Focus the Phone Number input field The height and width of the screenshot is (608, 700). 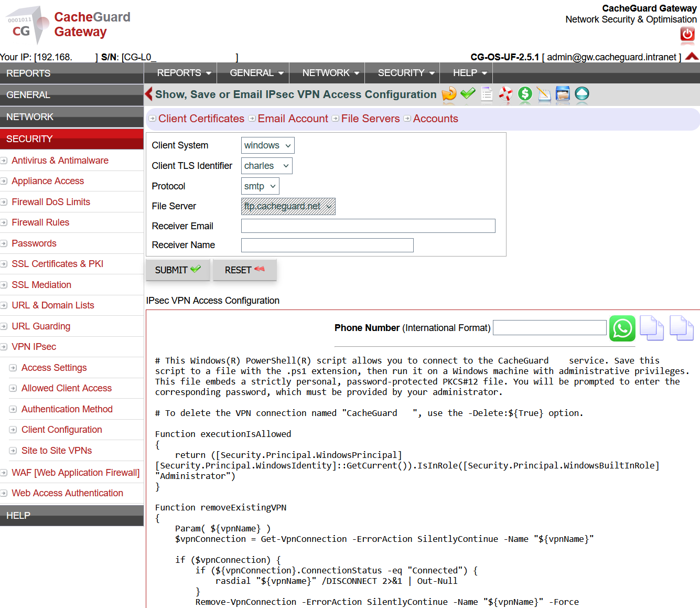(x=550, y=328)
